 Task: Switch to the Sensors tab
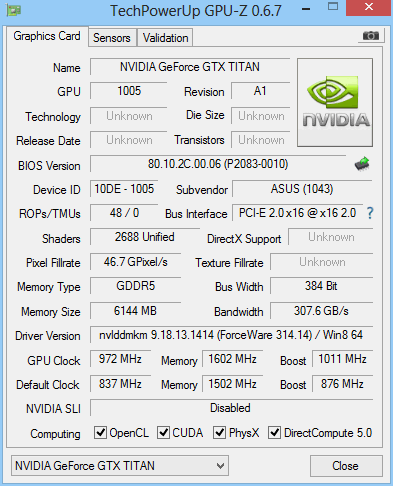tap(112, 38)
